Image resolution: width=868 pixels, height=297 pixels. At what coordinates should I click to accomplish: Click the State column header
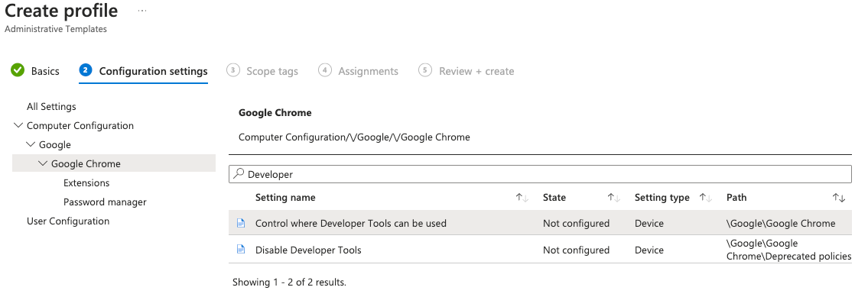pos(554,198)
